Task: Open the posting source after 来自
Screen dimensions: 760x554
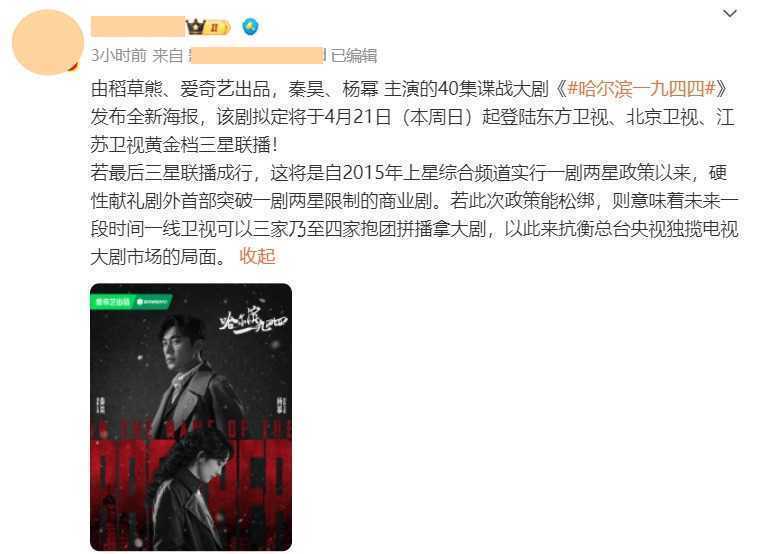Action: click(257, 55)
